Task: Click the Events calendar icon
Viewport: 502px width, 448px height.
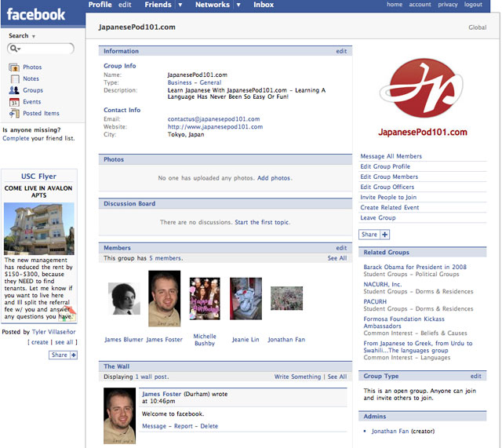Action: 14,102
